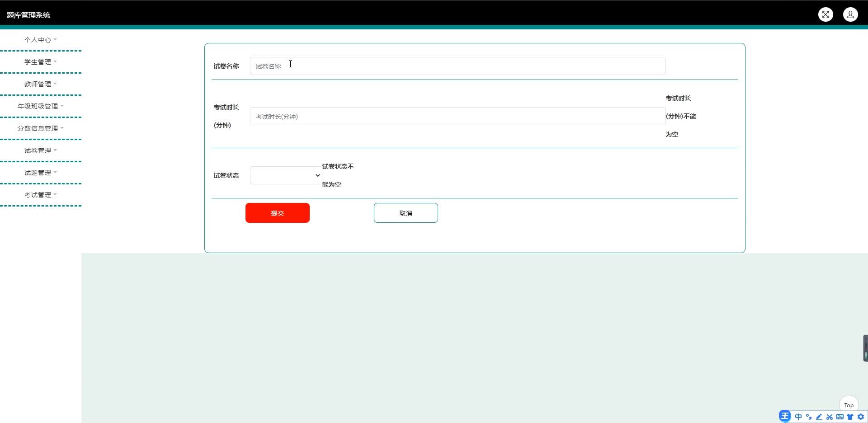Image resolution: width=868 pixels, height=423 pixels.
Task: Click the fullscreen toggle icon in header
Action: (x=826, y=14)
